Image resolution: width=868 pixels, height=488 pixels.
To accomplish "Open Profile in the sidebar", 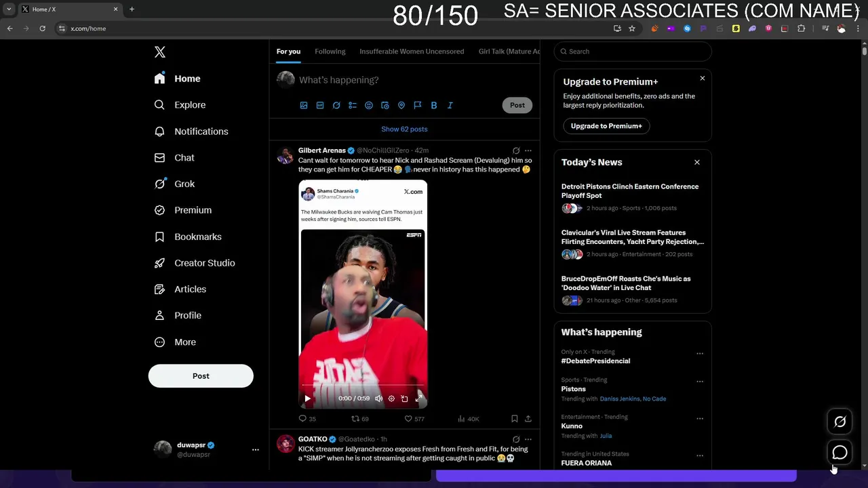I will [x=178, y=315].
